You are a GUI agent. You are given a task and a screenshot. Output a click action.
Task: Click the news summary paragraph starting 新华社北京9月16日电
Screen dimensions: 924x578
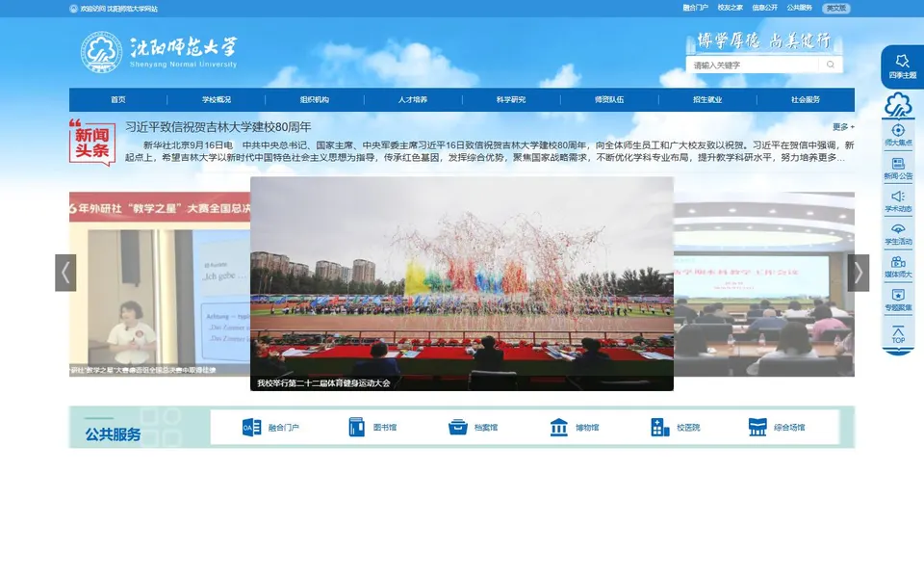coord(489,151)
